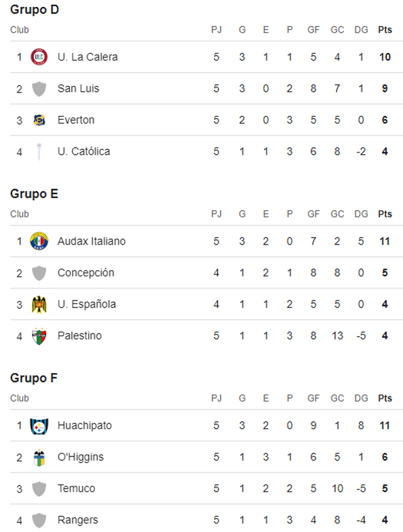Click Club column header in Grupo F
403x532 pixels.
coord(19,399)
